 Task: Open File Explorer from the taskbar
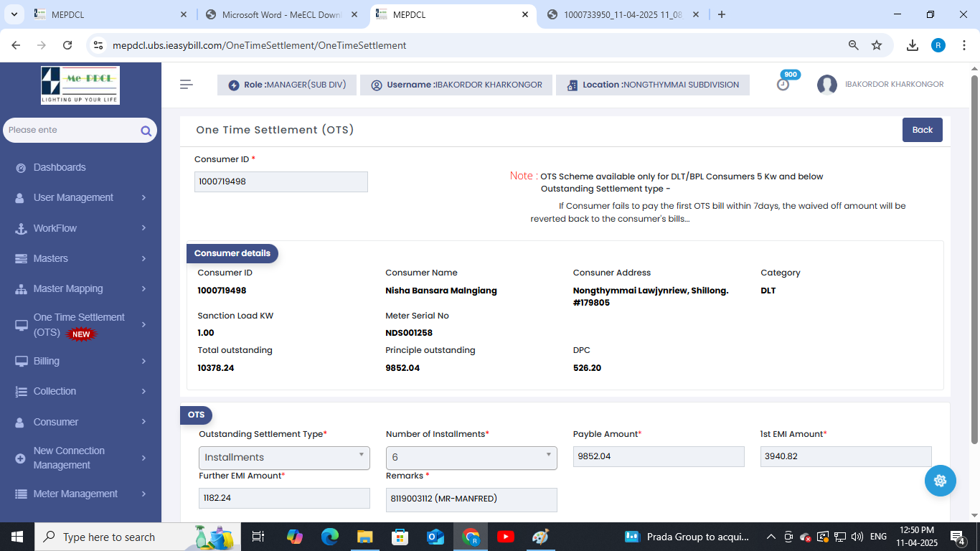point(365,537)
